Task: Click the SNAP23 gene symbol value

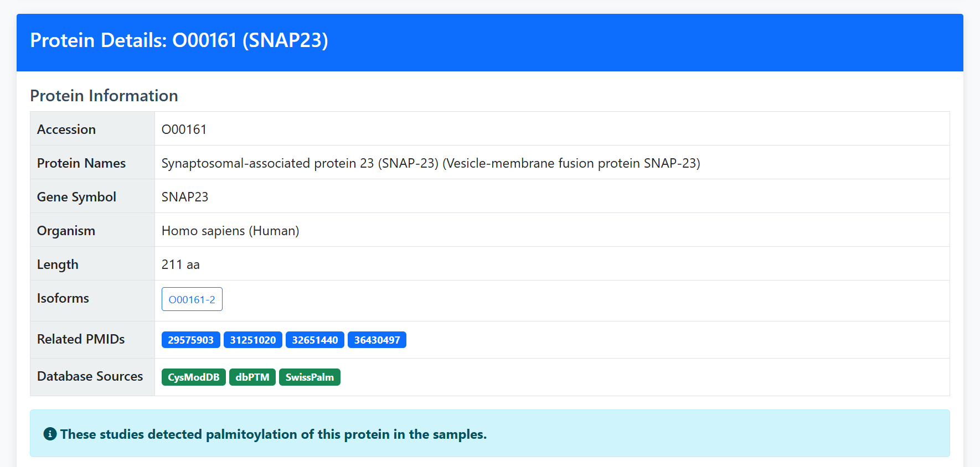Action: click(x=185, y=197)
